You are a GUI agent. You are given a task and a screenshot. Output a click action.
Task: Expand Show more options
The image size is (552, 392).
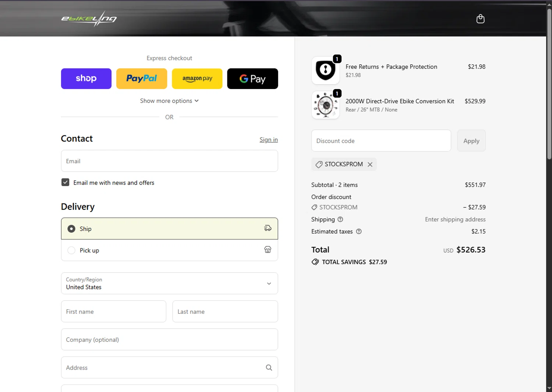(x=169, y=101)
